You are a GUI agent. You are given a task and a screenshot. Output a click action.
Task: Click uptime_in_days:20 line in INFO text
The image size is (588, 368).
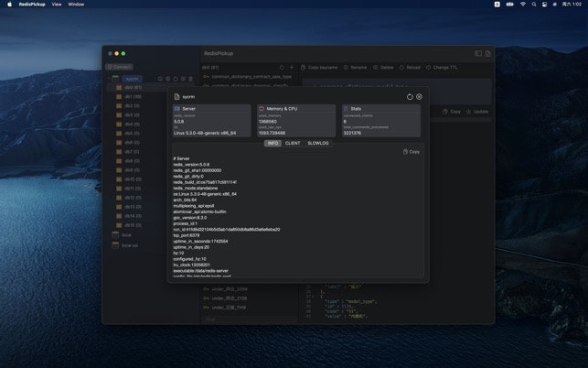(x=191, y=247)
